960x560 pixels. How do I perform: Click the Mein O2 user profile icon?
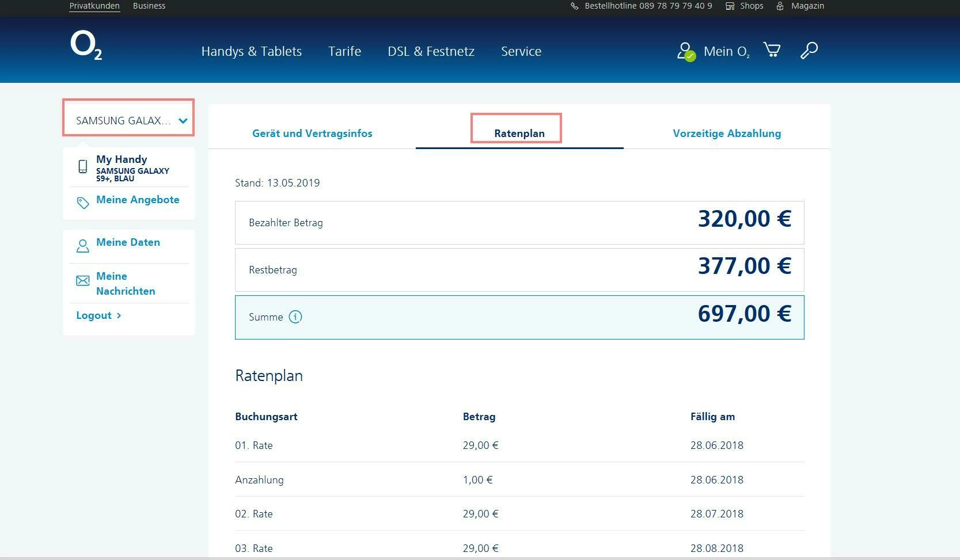coord(685,51)
